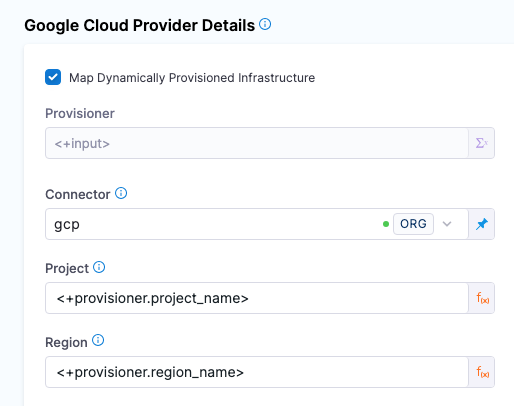Click the Connector field label
514x406 pixels.
78,194
